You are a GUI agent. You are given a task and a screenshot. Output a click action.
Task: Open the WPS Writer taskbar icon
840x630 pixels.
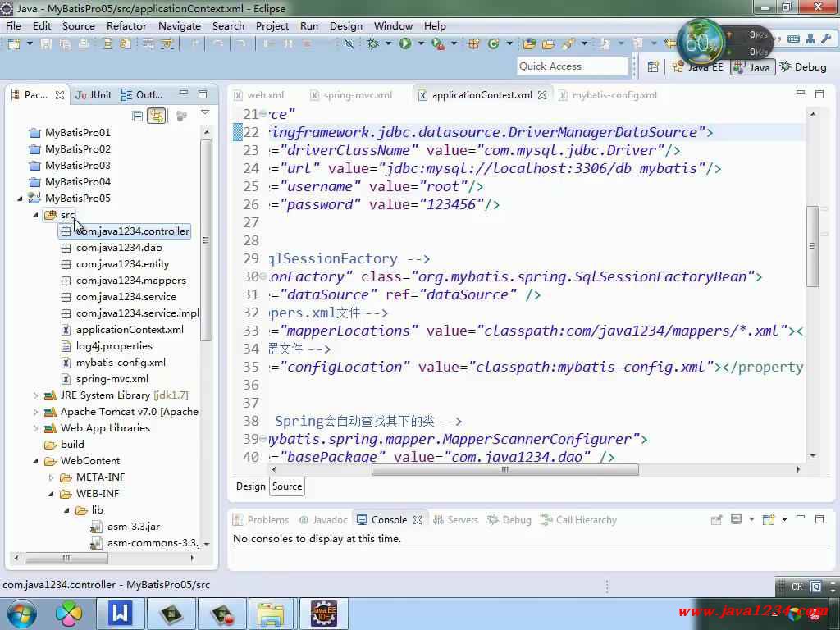pyautogui.click(x=121, y=613)
